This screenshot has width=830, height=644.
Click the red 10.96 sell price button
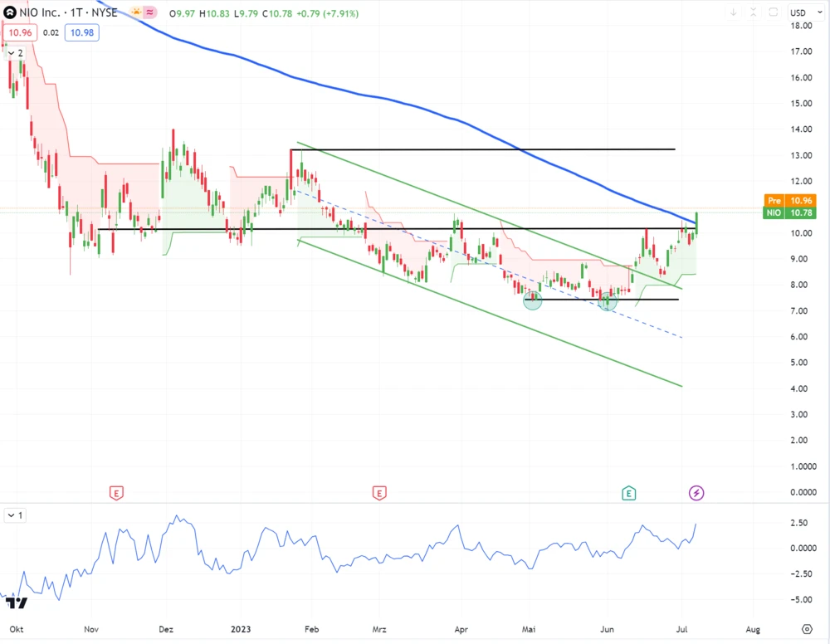click(20, 32)
